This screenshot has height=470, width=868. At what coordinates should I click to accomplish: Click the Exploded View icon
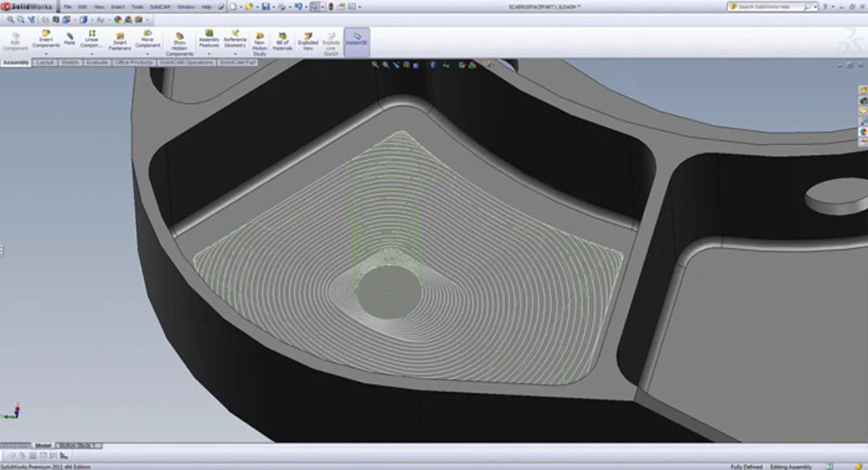tap(308, 39)
